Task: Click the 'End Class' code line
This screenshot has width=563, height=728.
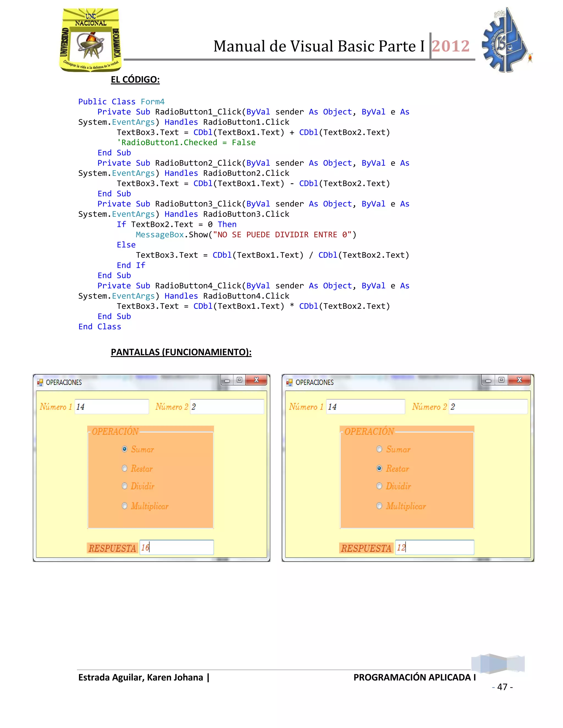Action: [x=100, y=327]
